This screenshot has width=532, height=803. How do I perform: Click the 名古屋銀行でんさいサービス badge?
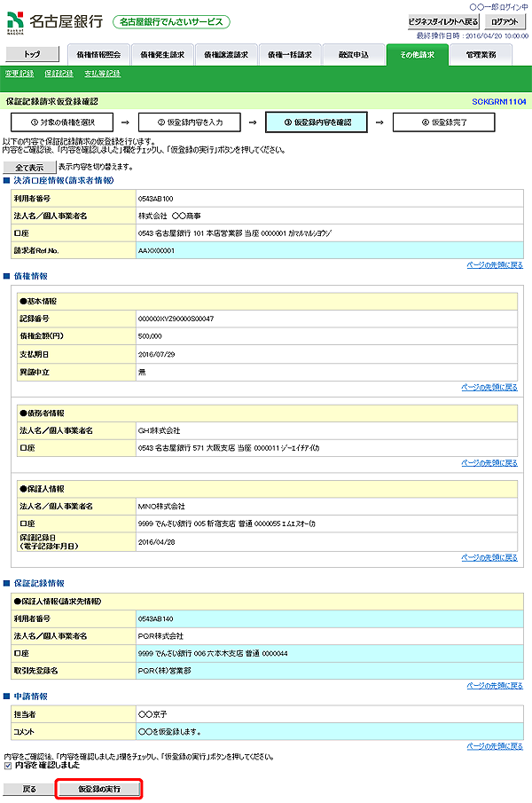171,22
